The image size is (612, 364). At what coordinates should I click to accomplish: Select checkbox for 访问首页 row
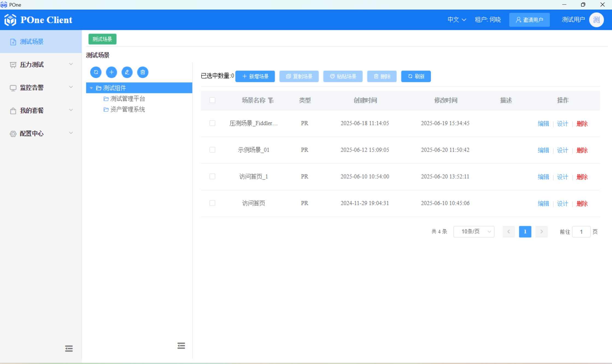click(x=212, y=203)
